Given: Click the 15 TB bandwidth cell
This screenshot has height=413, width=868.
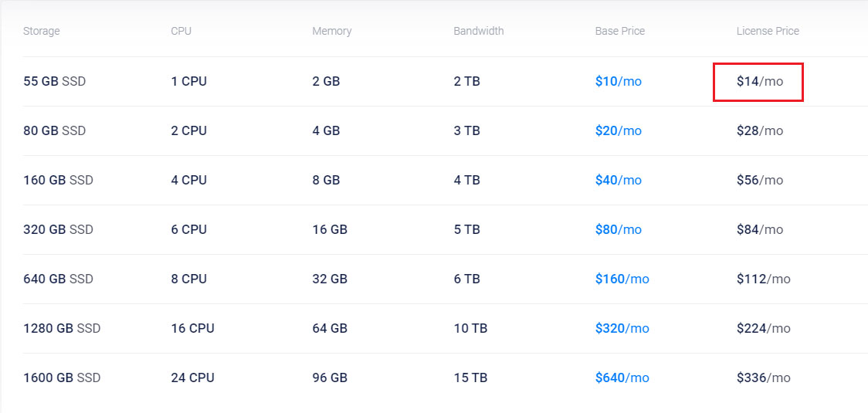Looking at the screenshot, I should (470, 377).
